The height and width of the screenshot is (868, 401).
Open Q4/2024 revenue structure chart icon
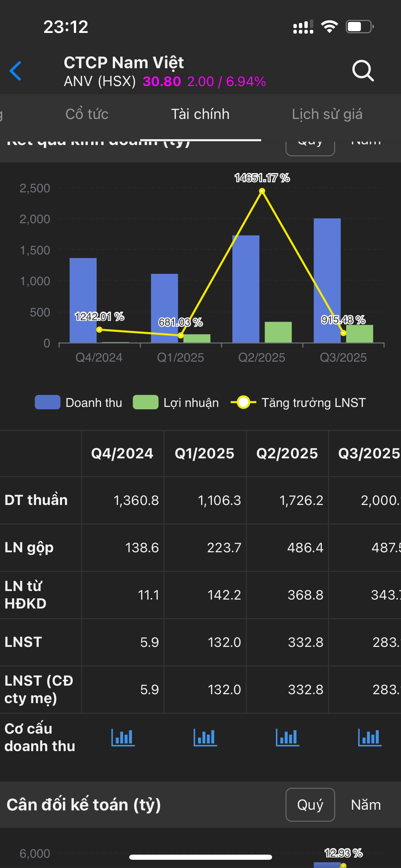[123, 737]
